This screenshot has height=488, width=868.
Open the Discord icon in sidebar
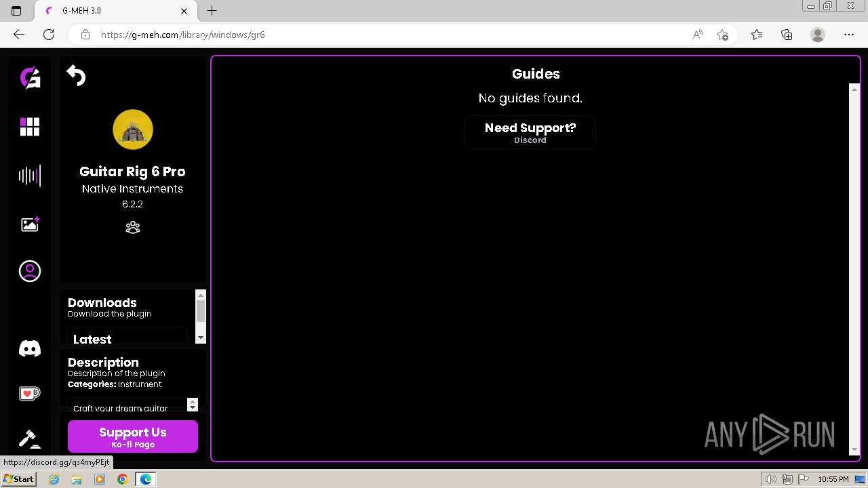[x=30, y=348]
